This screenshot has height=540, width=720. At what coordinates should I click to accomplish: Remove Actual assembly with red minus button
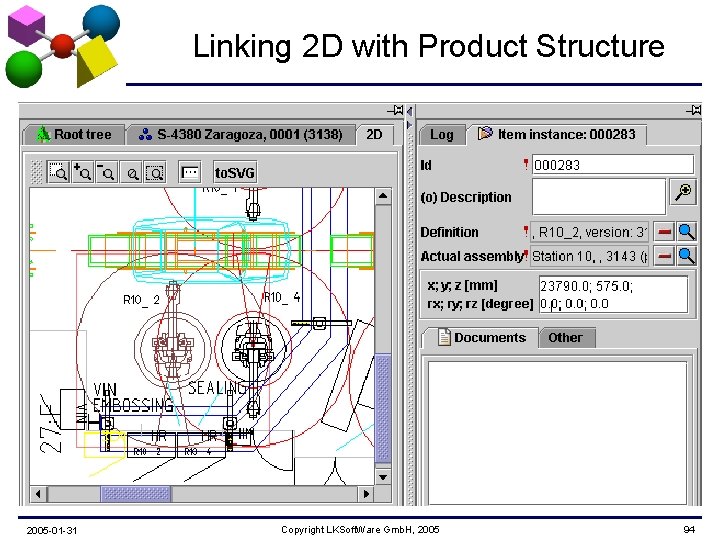664,256
